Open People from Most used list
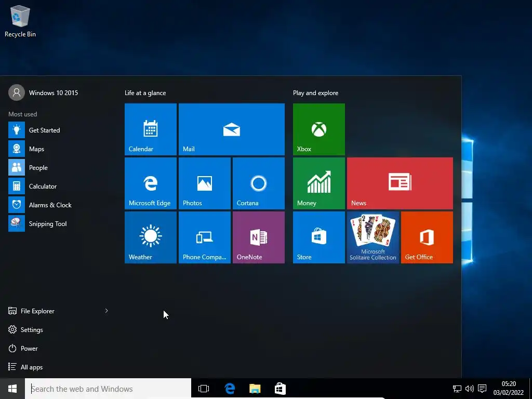532x399 pixels. (58, 167)
